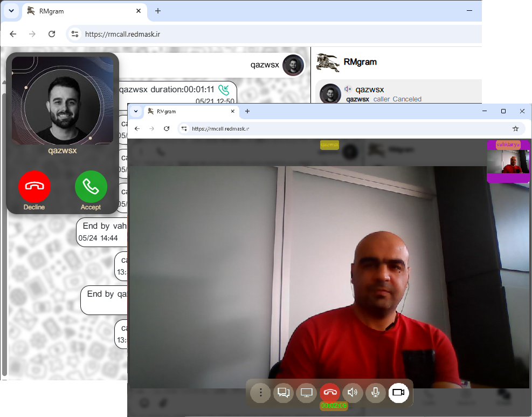
Task: Bookmark page with star in front window
Action: (x=515, y=129)
